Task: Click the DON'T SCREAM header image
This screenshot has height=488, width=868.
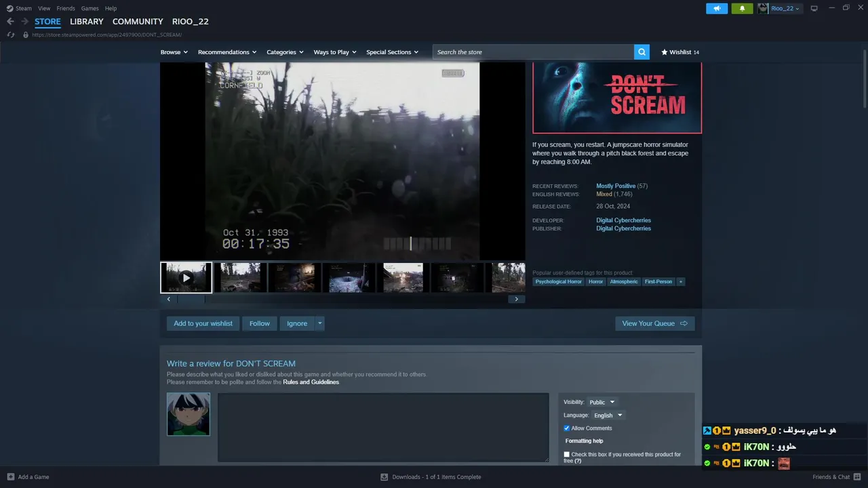Action: [x=617, y=98]
